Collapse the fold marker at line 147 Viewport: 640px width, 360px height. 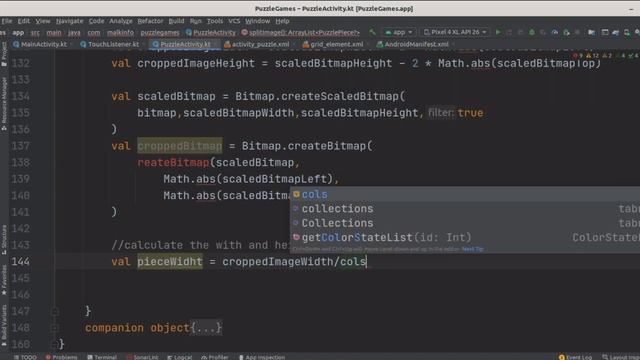[55, 311]
